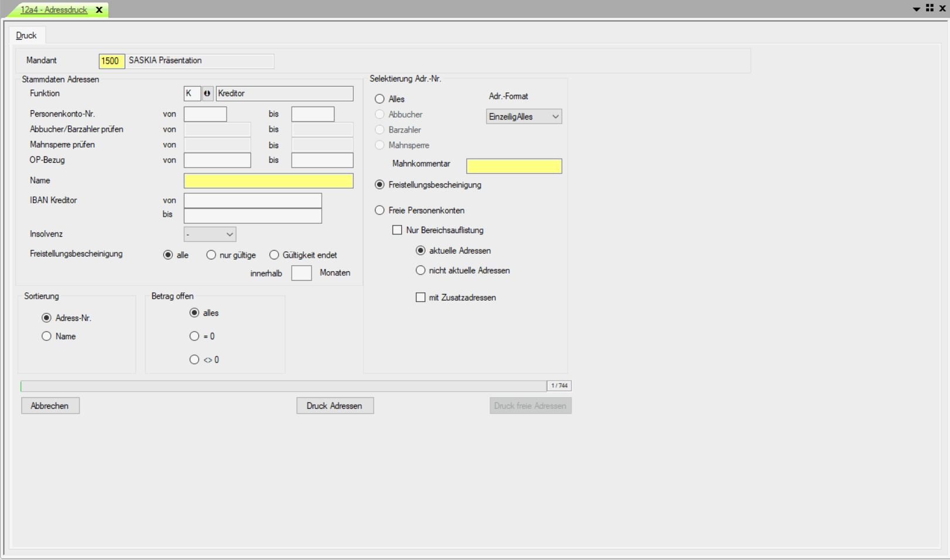Open the Adr.-Format dropdown EinzeiligAlles
950x560 pixels.
(524, 117)
